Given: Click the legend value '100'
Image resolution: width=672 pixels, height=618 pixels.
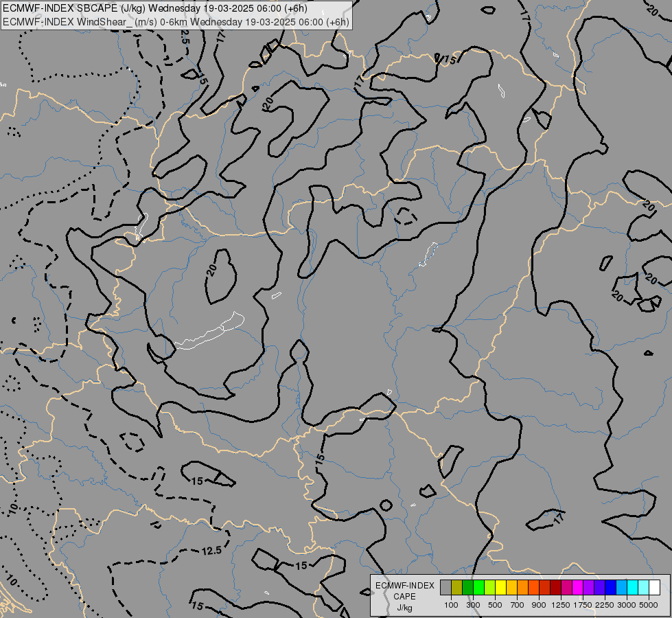Looking at the screenshot, I should tap(451, 605).
